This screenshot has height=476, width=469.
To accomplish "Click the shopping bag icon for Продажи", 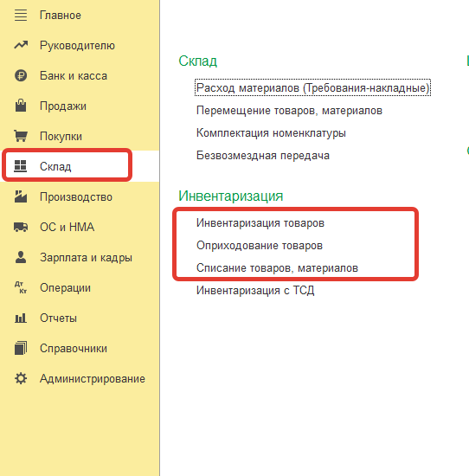I will [x=21, y=106].
